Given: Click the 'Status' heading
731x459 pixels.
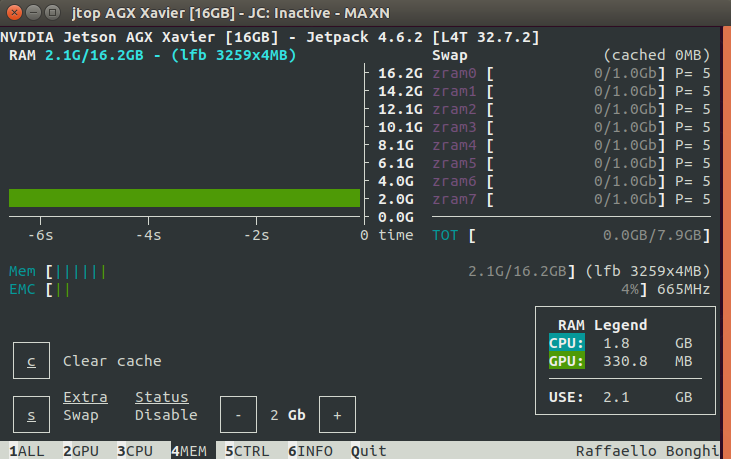Looking at the screenshot, I should tap(162, 397).
